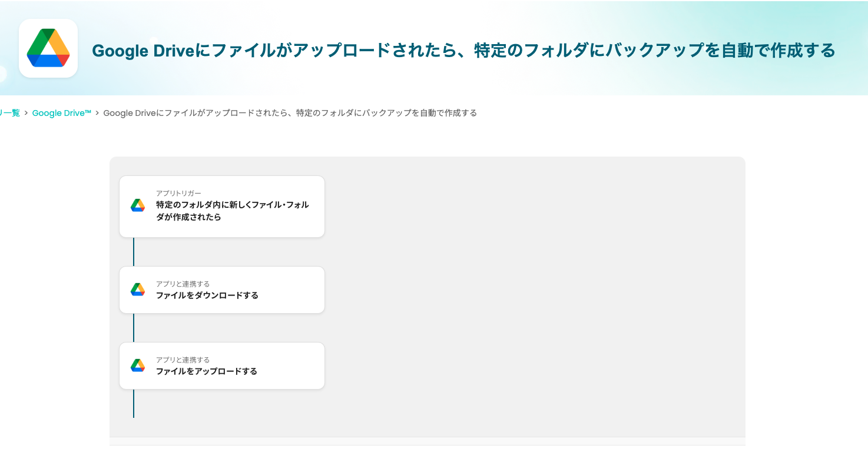Click the Drive icon on the ファイルをダウンロードする step

(137, 288)
